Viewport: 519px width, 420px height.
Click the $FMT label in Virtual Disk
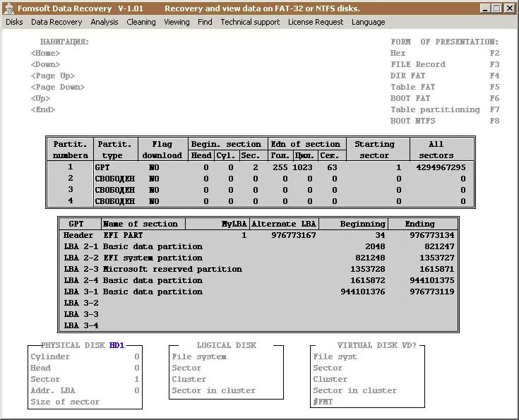323,402
